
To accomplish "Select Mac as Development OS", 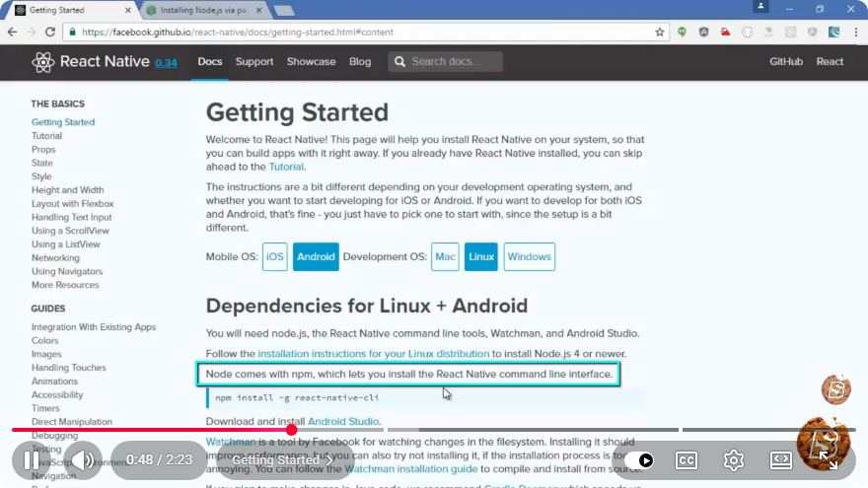I will 445,256.
